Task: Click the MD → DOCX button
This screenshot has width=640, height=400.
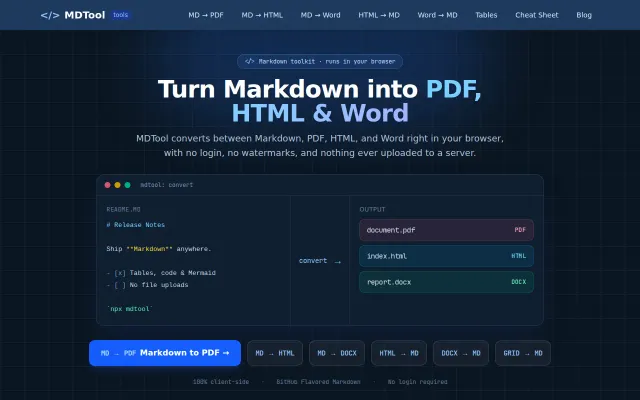Action: click(x=337, y=353)
